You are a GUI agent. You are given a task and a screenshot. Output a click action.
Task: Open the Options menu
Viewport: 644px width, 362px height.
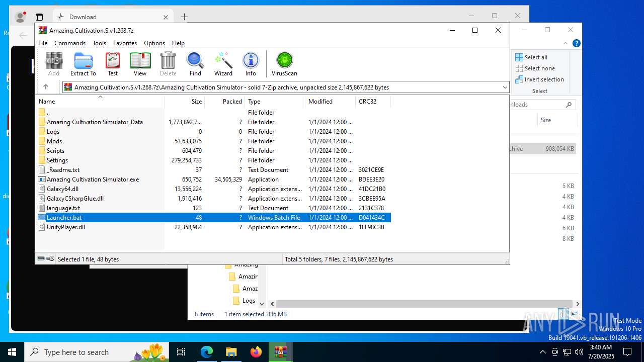[154, 43]
